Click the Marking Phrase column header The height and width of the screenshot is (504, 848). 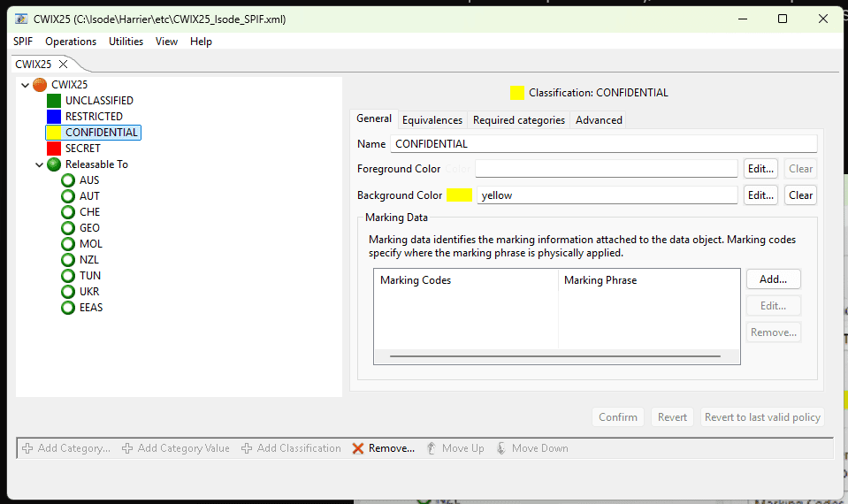pos(649,280)
